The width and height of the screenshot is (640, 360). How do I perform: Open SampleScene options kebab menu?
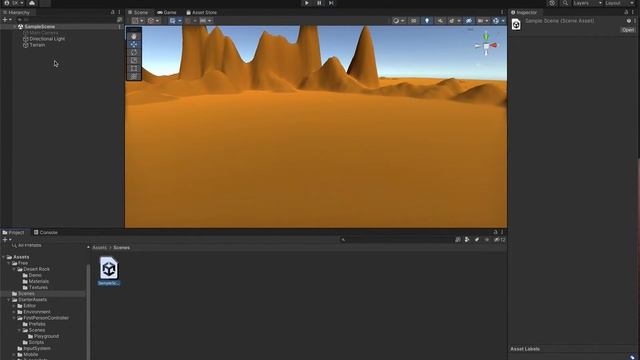click(120, 27)
